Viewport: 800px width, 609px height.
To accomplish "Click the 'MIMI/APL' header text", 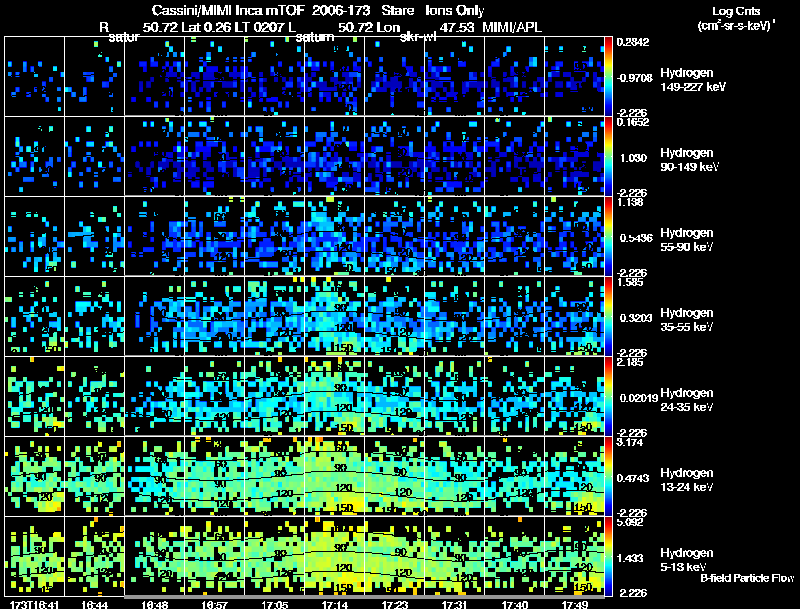I will tap(512, 27).
